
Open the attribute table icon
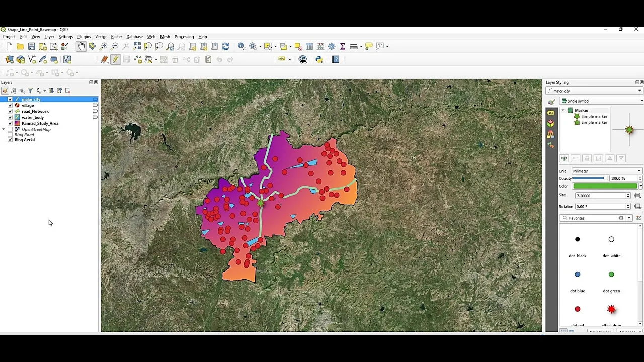coord(309,46)
